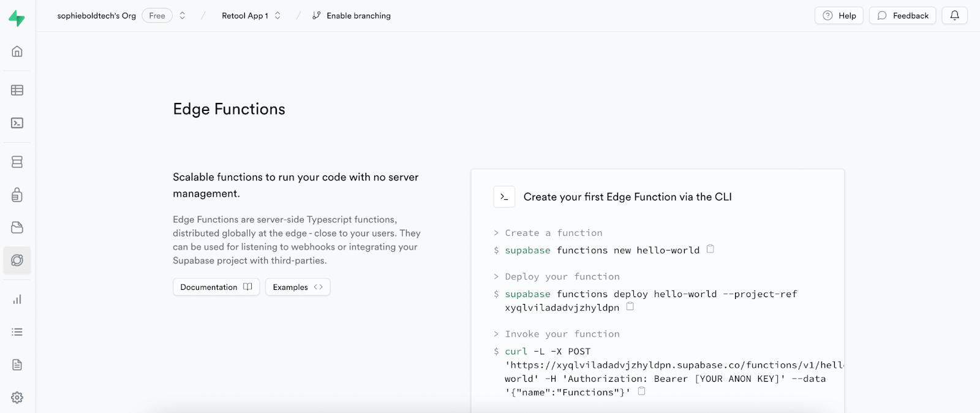980x413 pixels.
Task: Expand the organization switcher chevrons
Action: pyautogui.click(x=182, y=15)
